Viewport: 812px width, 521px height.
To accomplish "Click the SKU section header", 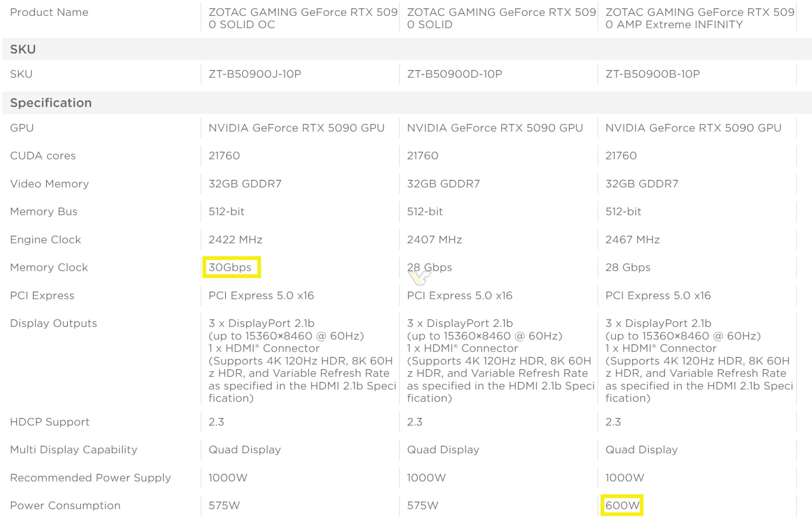I will coord(23,50).
